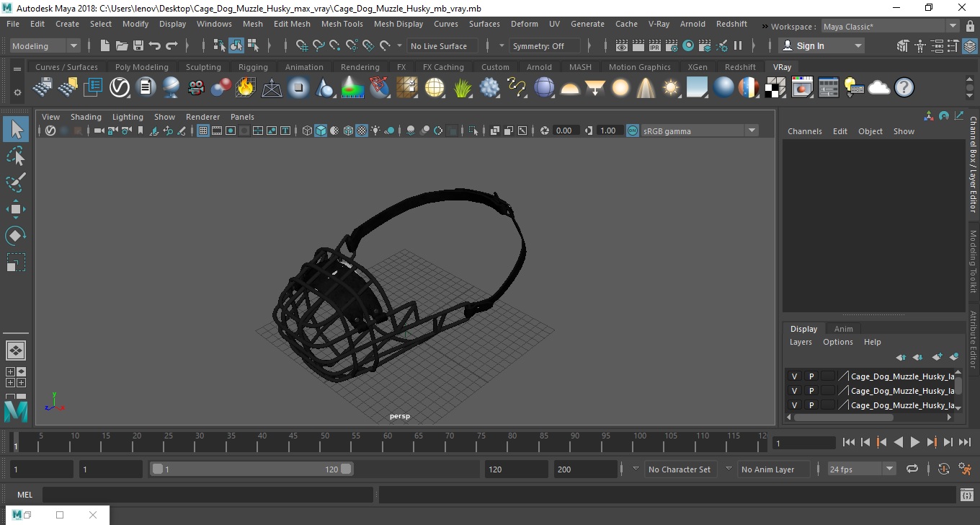Click the range slider bar end handle at 120
The height and width of the screenshot is (525, 980).
[x=347, y=469]
